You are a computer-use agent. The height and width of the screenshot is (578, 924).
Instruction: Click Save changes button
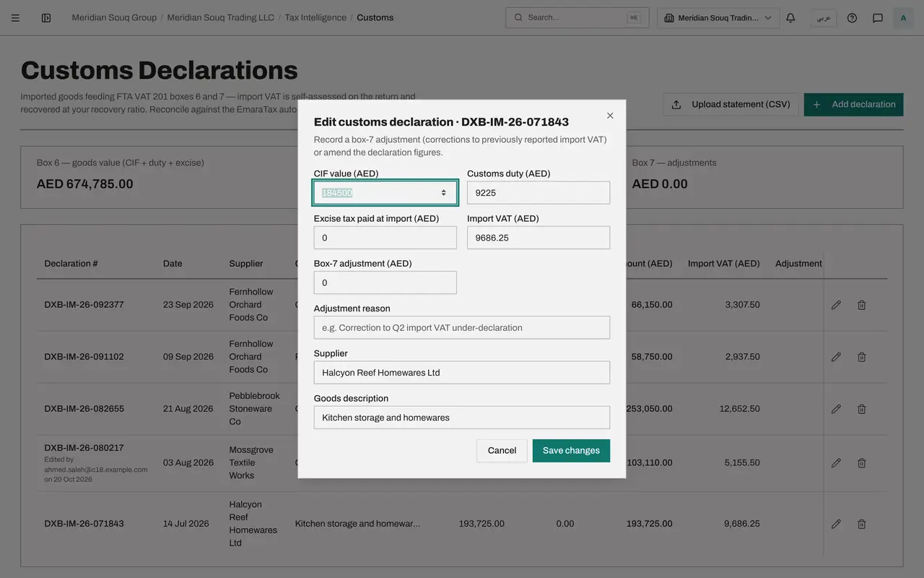pyautogui.click(x=571, y=451)
